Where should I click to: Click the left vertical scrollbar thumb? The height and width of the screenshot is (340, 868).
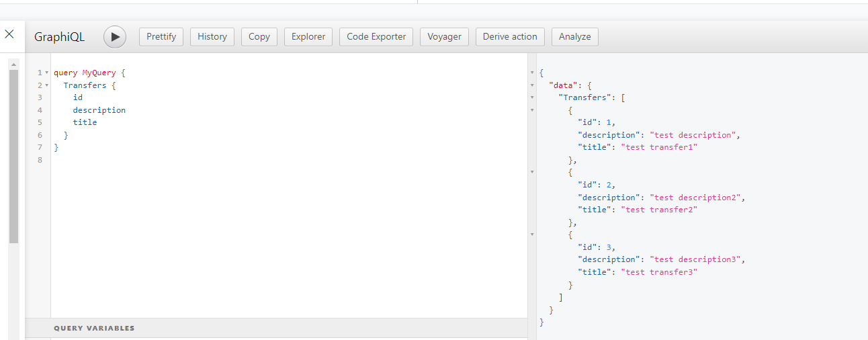(13, 155)
